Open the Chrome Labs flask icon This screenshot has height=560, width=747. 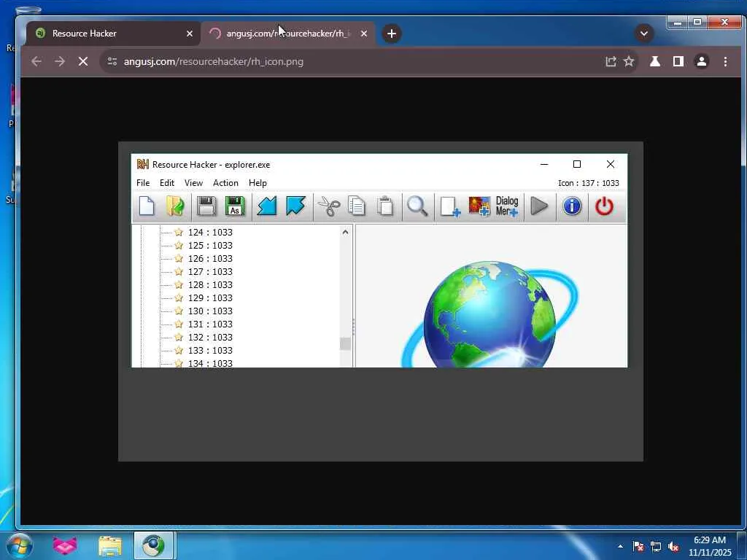click(x=655, y=61)
